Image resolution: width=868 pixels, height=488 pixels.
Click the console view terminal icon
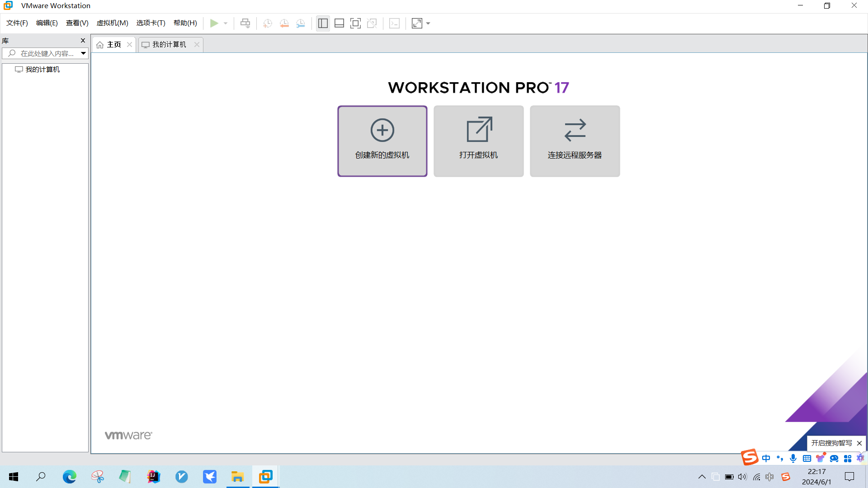pyautogui.click(x=394, y=23)
